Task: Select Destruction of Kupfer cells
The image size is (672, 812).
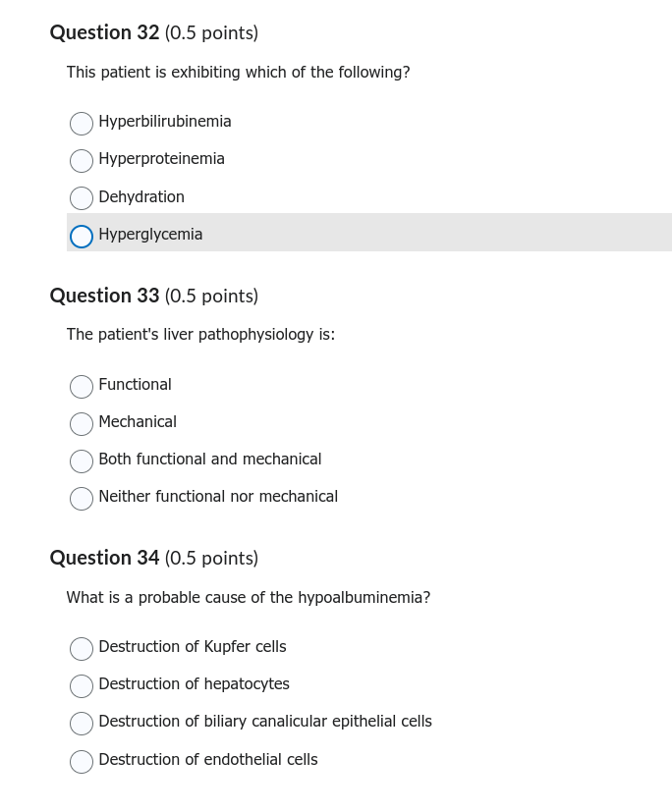Action: (82, 648)
